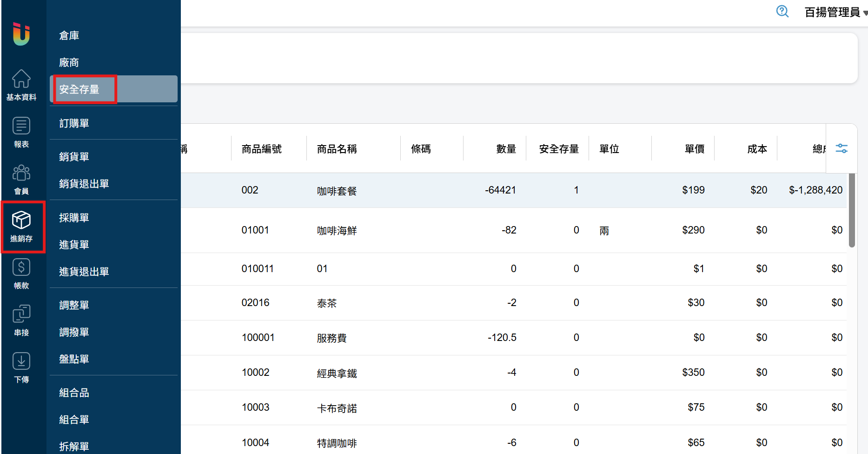Open 盤點單 menu entry
Viewport: 868px width, 454px height.
point(74,359)
